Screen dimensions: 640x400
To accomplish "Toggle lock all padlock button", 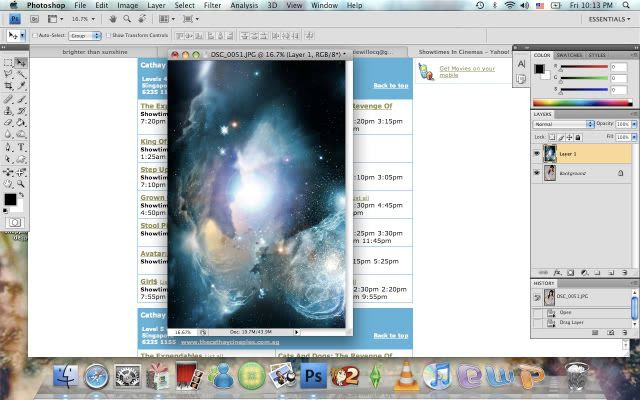I will click(578, 137).
